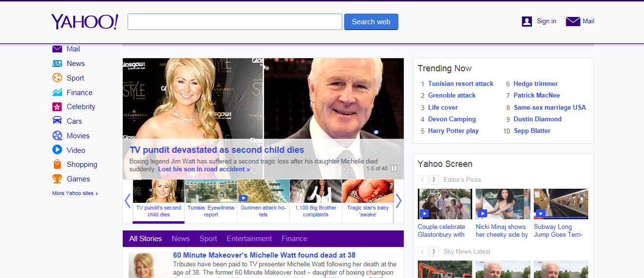Switch to the Sport stories tab
This screenshot has height=278, width=644.
pyautogui.click(x=208, y=239)
